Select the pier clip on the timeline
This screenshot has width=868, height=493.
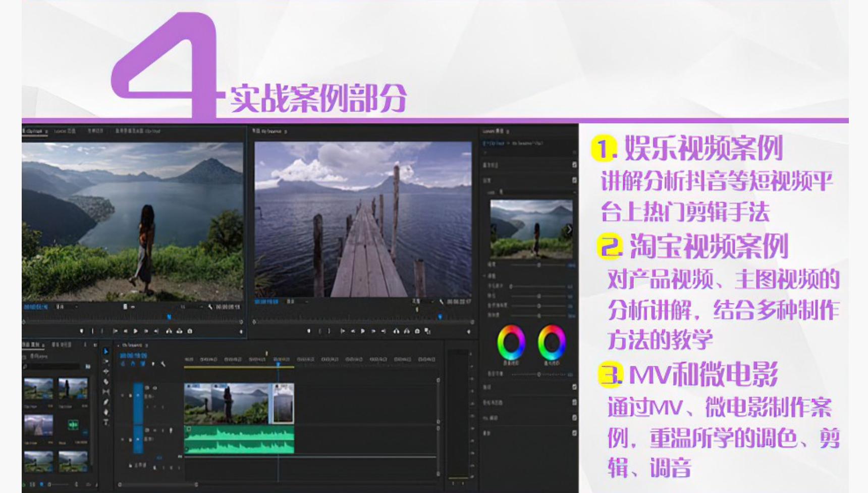tap(283, 404)
